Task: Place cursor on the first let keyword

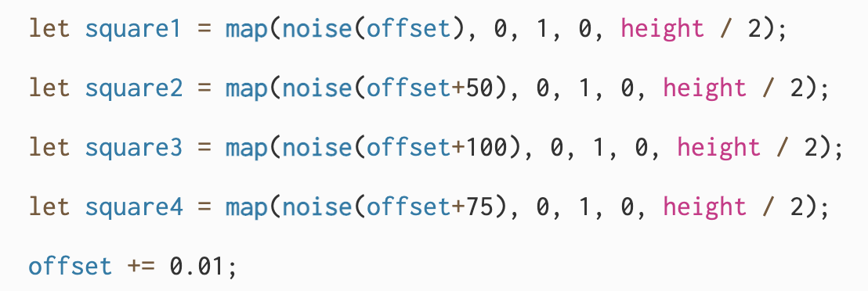Action: click(49, 28)
